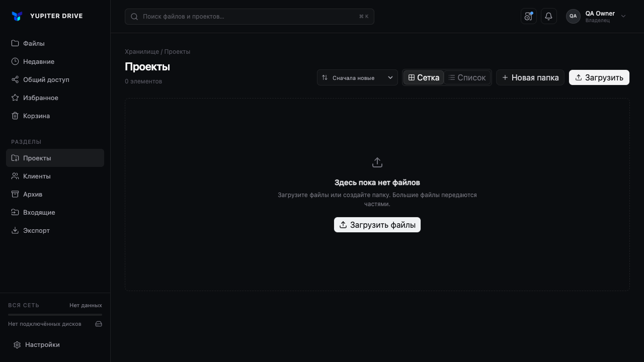Go to Клиенты section
Viewport: 644px width, 362px height.
(55, 176)
